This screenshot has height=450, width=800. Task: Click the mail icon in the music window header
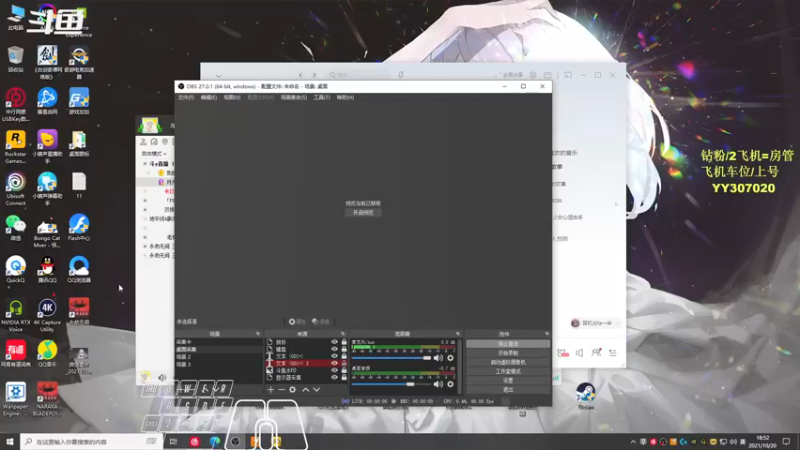(547, 75)
